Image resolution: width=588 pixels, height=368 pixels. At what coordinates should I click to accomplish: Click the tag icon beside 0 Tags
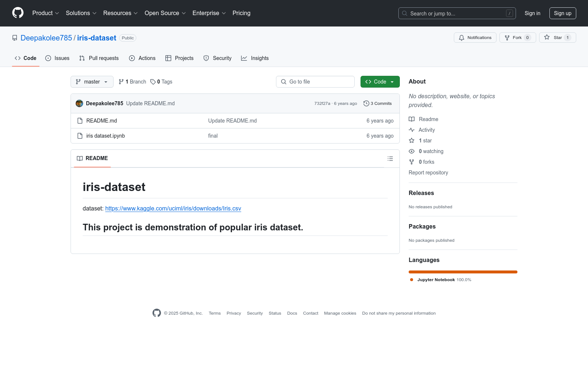[x=153, y=82]
